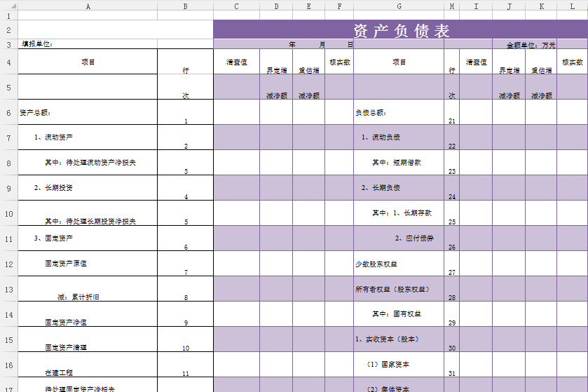Click the 资产负债表 title cell
Image resolution: width=588 pixels, height=392 pixels.
pyautogui.click(x=401, y=30)
